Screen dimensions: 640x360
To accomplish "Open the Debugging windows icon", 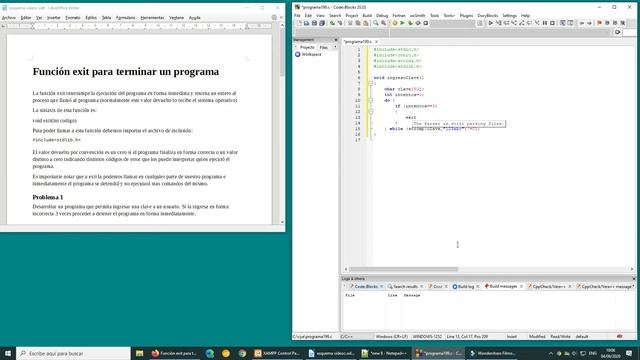I will point(563,23).
